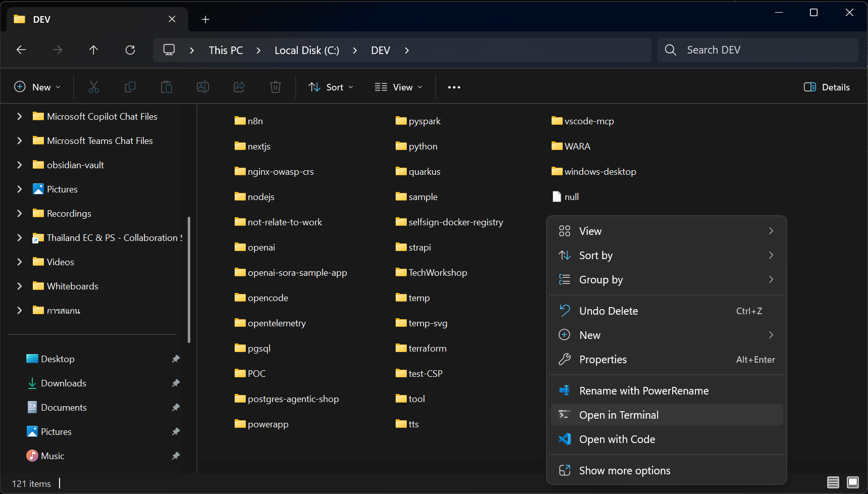The width and height of the screenshot is (868, 494).
Task: Select the windows-desktop folder
Action: click(x=594, y=171)
